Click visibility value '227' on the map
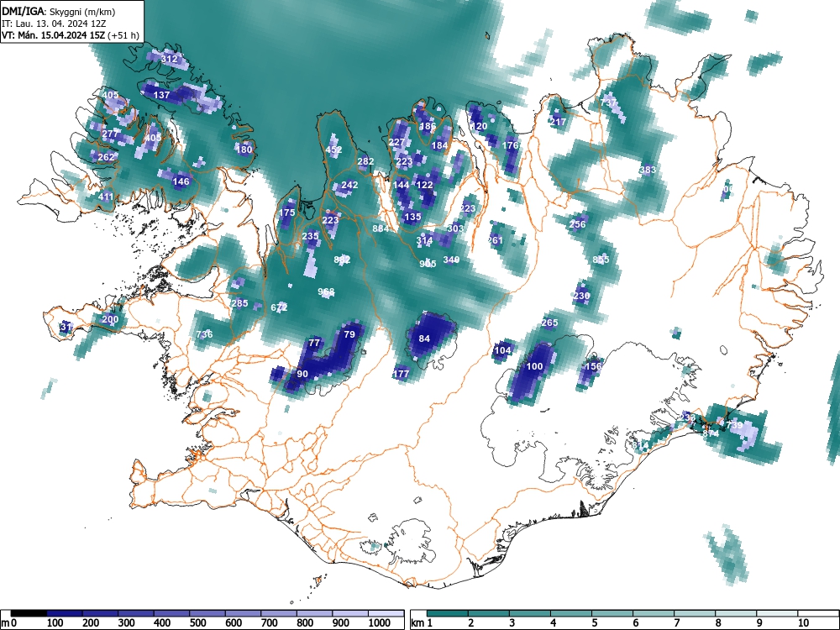840x630 pixels. [x=397, y=142]
